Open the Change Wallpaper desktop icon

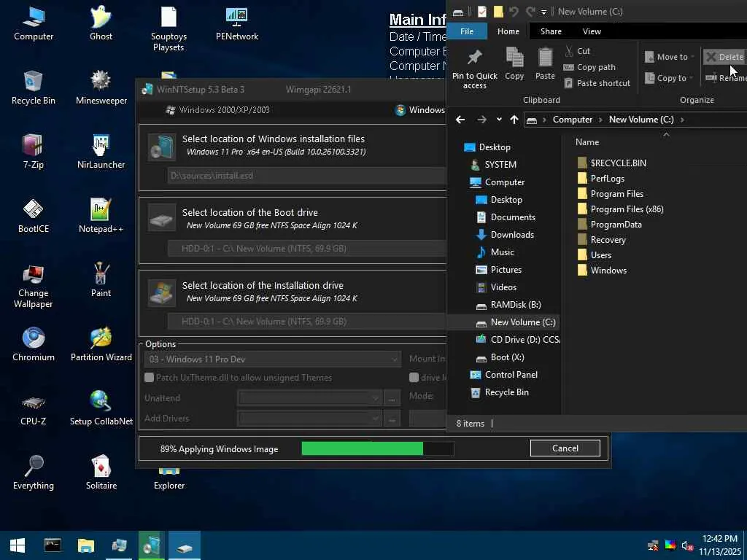point(34,286)
